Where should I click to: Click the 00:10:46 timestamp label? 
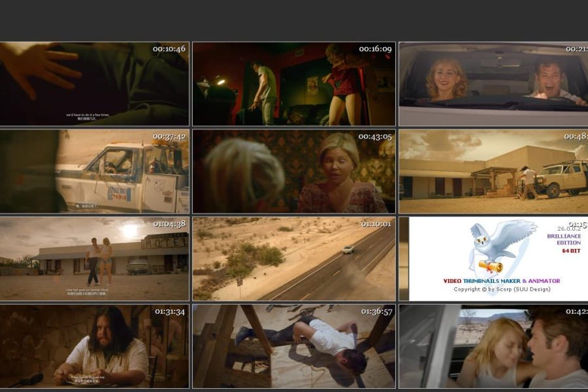169,49
